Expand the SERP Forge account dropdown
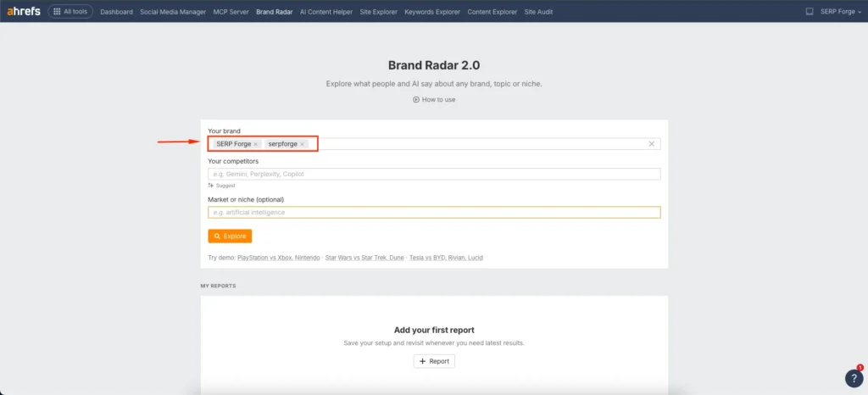The image size is (868, 395). [839, 12]
